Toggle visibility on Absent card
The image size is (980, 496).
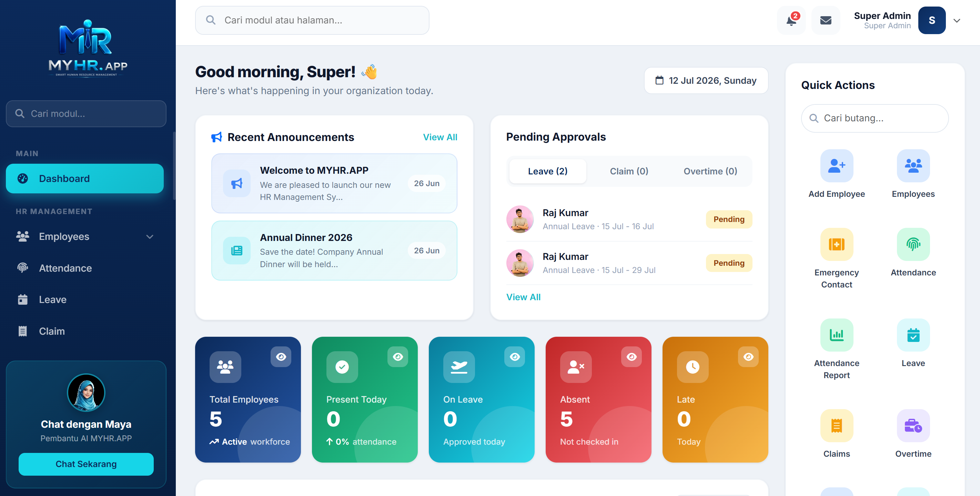[631, 357]
